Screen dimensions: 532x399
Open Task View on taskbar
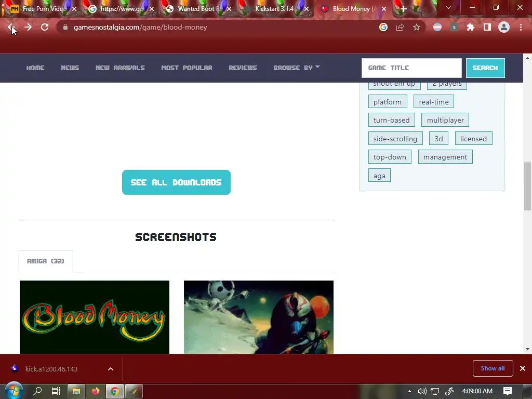coord(56,391)
